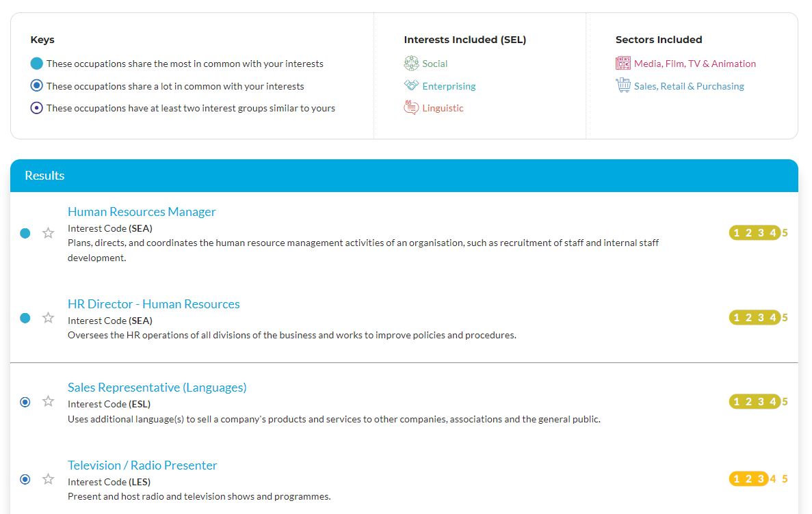Open Media, Film, TV & Animation sector

tap(694, 64)
